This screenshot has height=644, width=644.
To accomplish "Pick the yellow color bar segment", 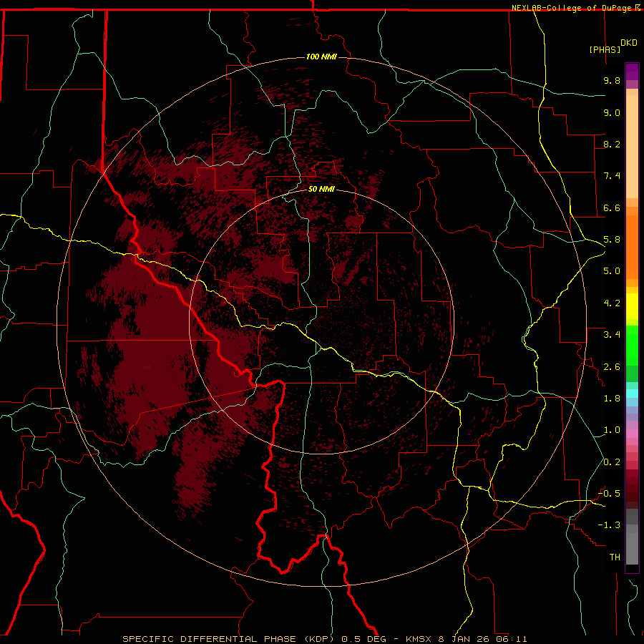I will coord(632,306).
